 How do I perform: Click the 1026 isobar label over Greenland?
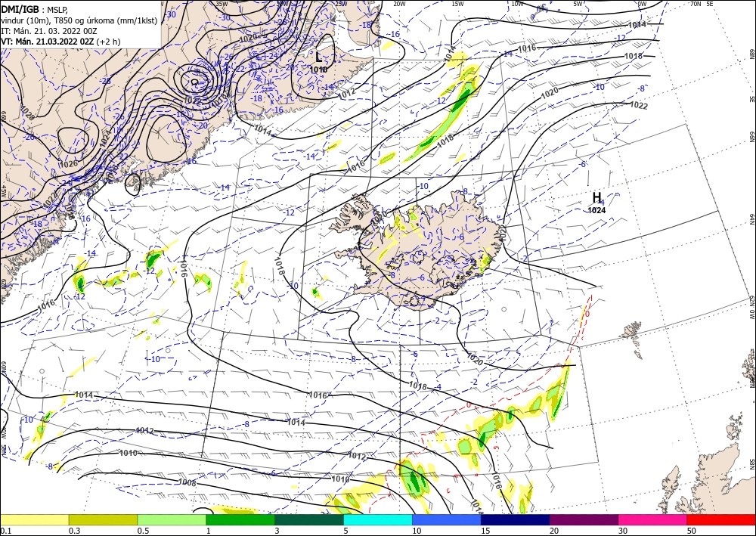pyautogui.click(x=68, y=164)
